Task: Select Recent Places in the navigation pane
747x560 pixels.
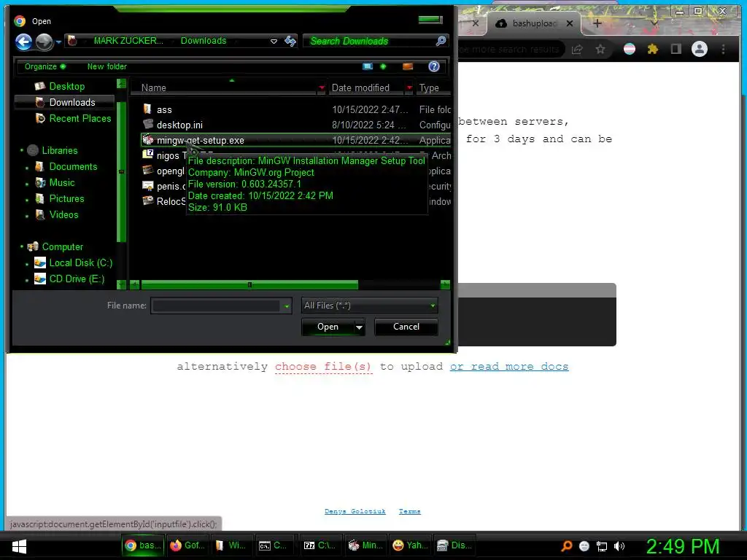Action: pos(80,119)
